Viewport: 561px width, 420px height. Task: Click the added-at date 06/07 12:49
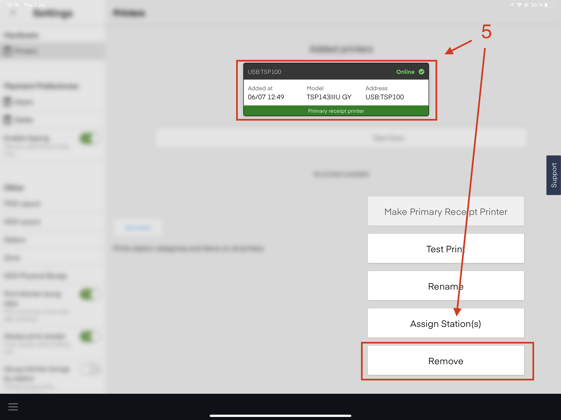pos(266,97)
